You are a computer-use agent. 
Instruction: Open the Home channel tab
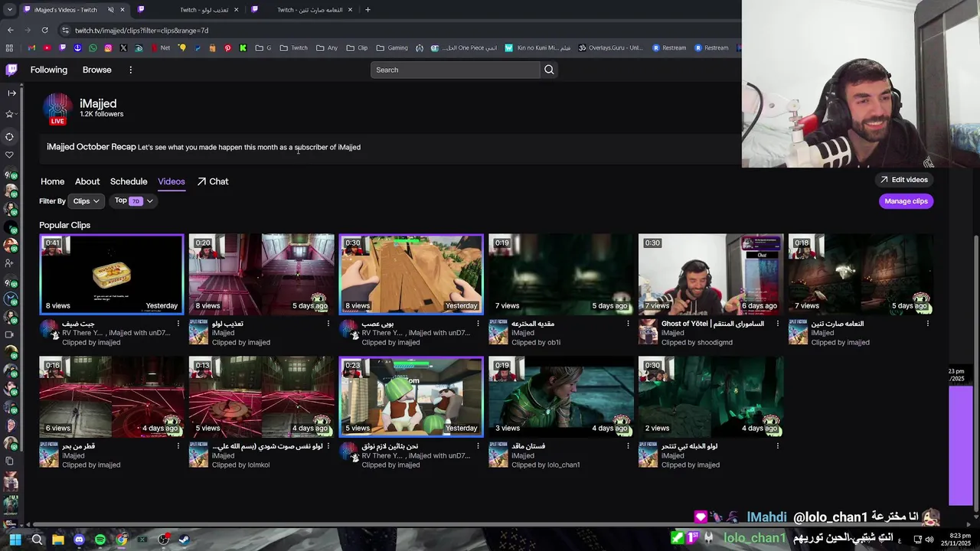(52, 181)
